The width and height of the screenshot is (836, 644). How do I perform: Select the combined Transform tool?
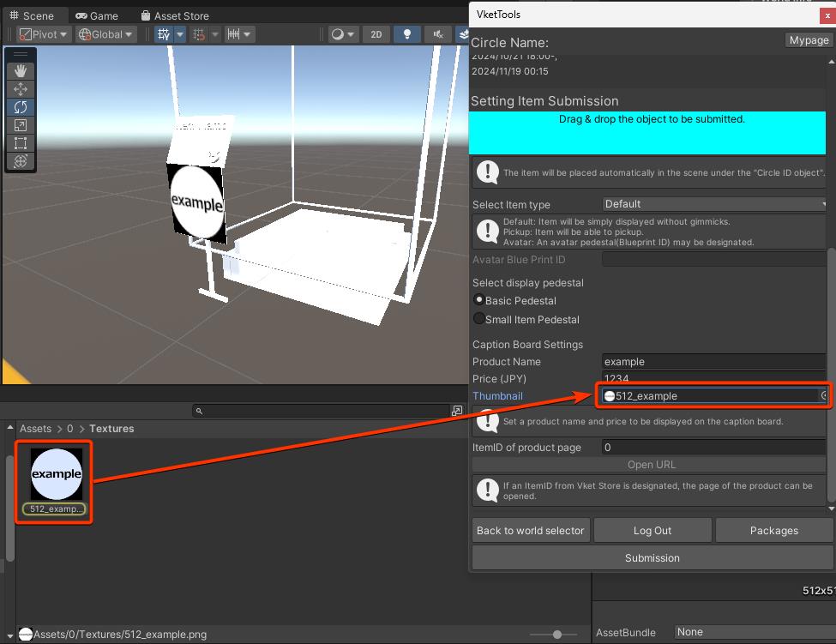21,161
